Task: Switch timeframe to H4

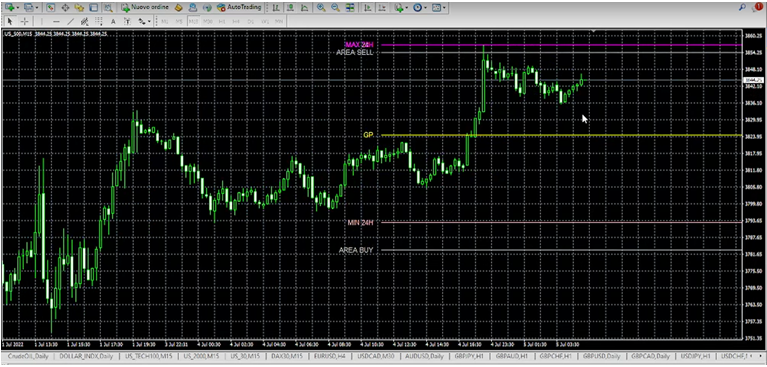Action: (236, 21)
